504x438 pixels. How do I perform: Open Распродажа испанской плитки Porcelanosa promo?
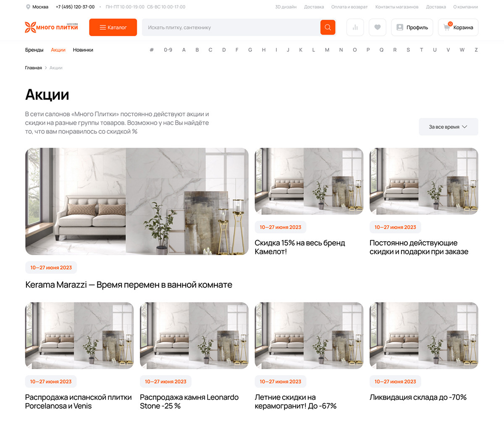point(78,401)
